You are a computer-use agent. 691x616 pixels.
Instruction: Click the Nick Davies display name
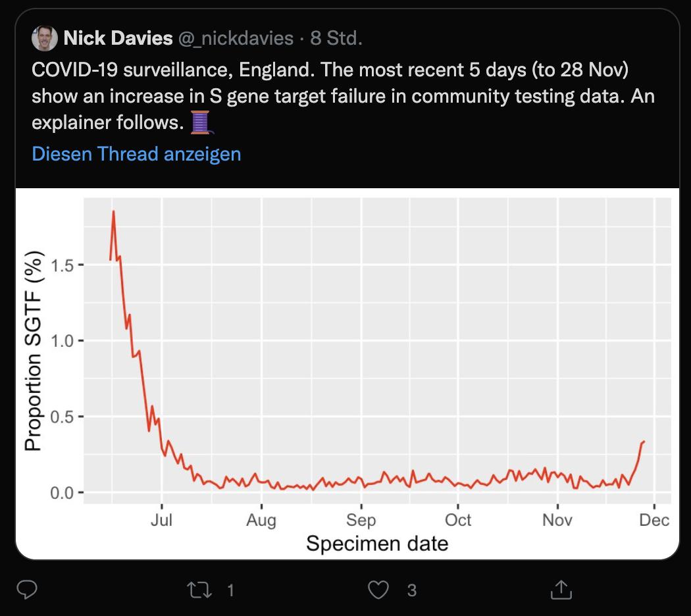(118, 38)
